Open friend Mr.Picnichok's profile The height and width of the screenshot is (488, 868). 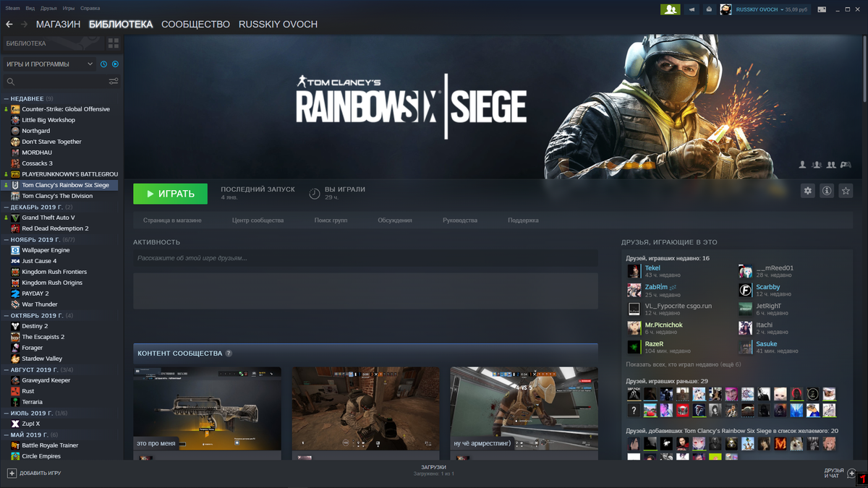tap(663, 325)
